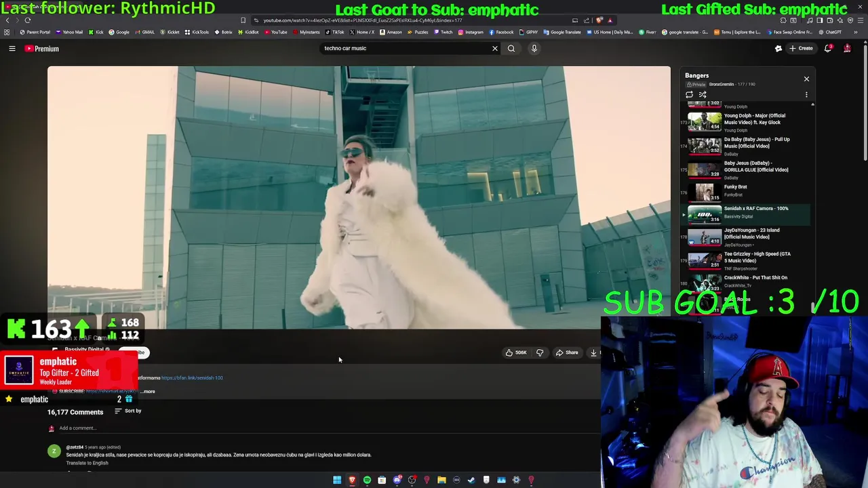The width and height of the screenshot is (868, 488).
Task: Play Funky Brat in playlist
Action: (x=745, y=192)
